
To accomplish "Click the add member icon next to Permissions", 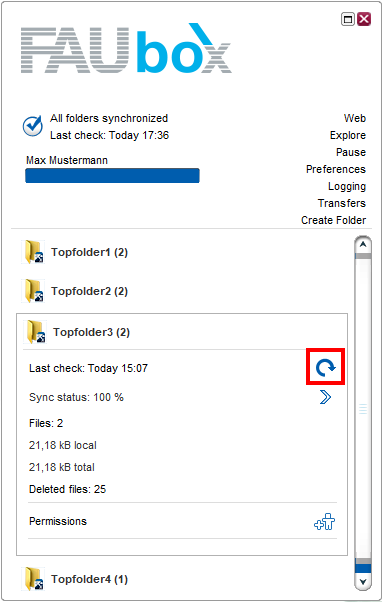I will (324, 521).
